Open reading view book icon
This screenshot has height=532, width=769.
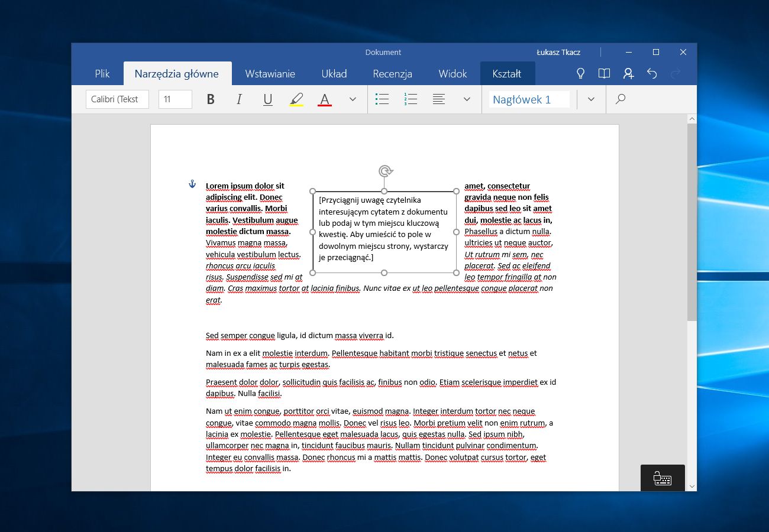click(604, 74)
